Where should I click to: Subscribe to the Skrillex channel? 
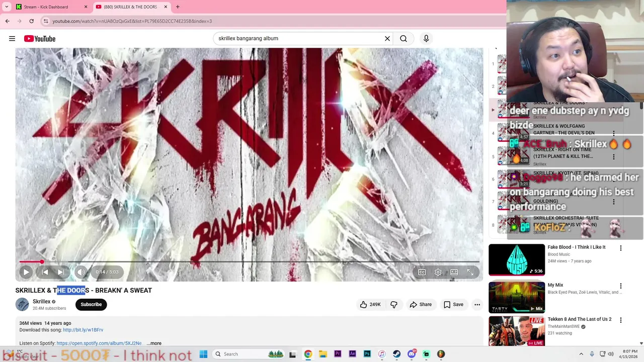point(91,304)
